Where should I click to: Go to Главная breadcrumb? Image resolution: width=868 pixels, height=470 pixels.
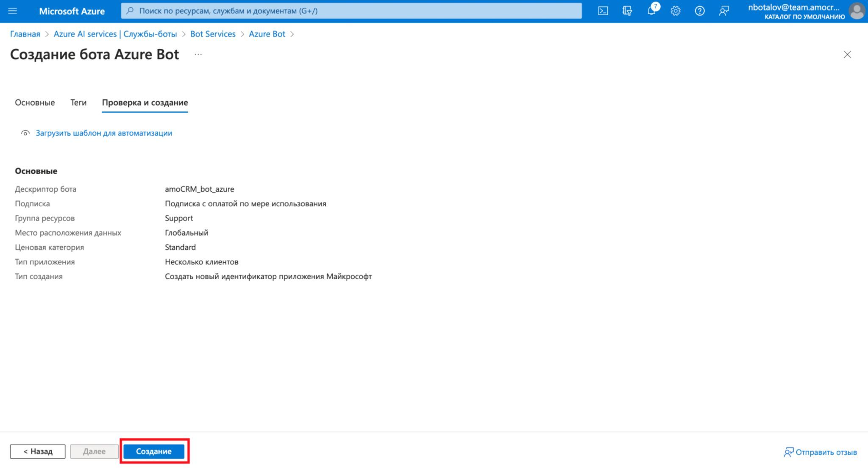(25, 34)
